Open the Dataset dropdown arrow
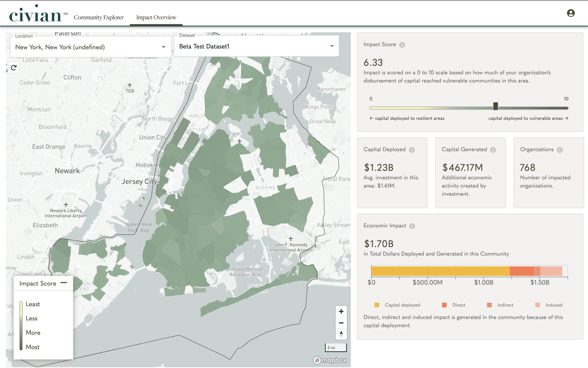This screenshot has height=368, width=588. tap(332, 46)
